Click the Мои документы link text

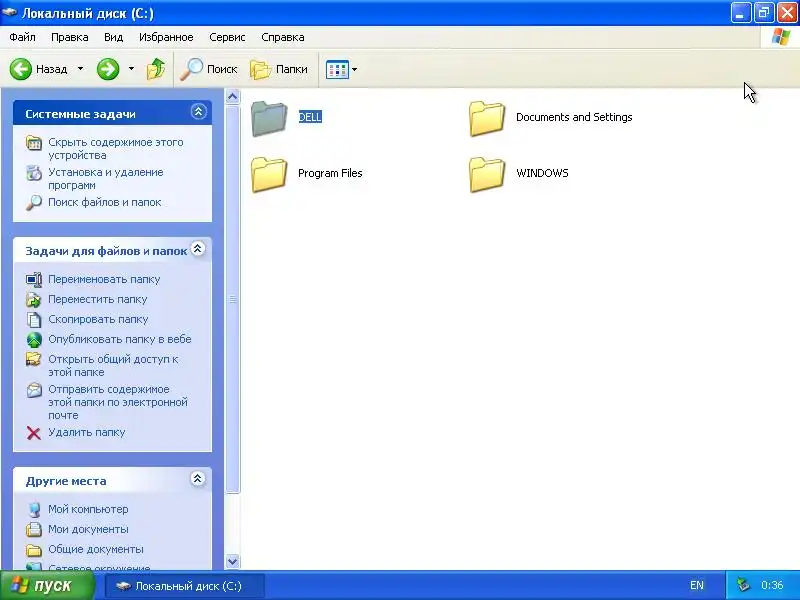[88, 529]
